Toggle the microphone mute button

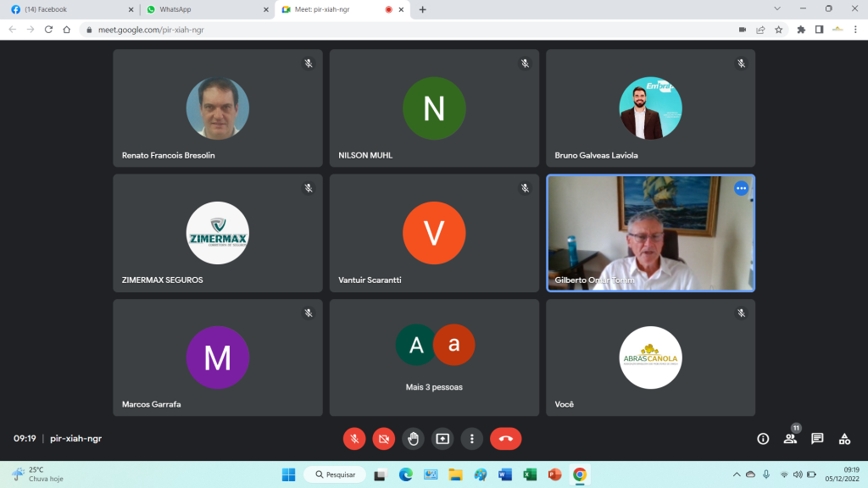pos(354,439)
